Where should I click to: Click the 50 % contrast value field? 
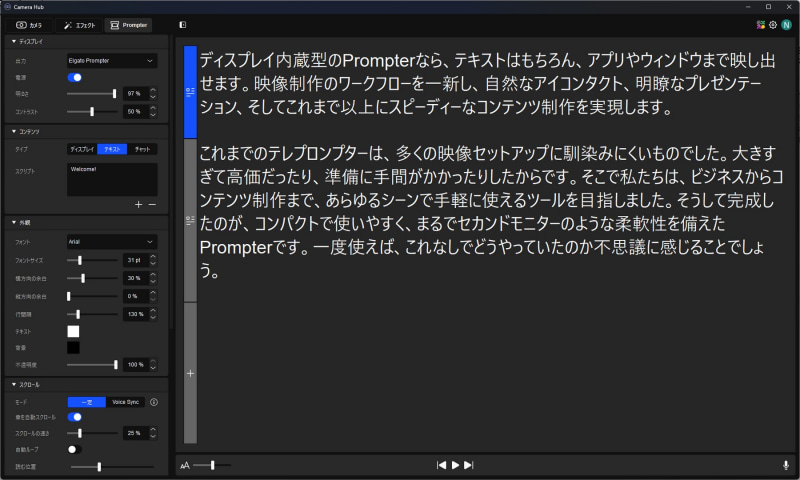point(135,111)
